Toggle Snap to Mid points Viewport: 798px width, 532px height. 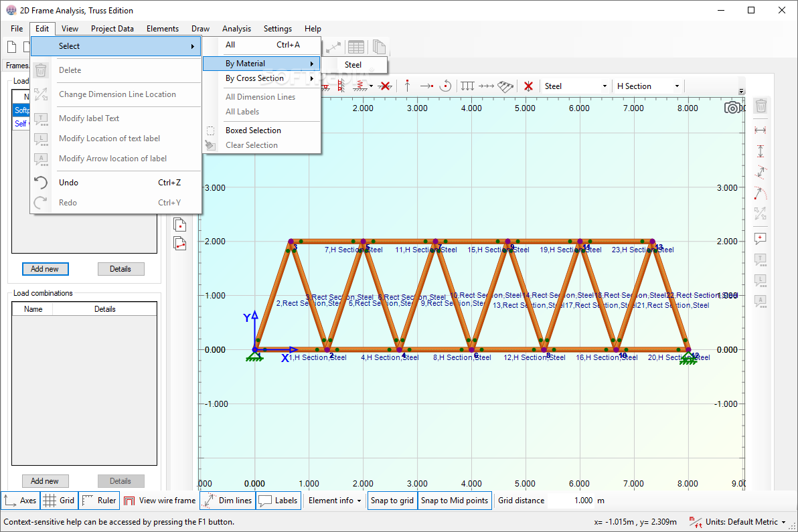[455, 501]
